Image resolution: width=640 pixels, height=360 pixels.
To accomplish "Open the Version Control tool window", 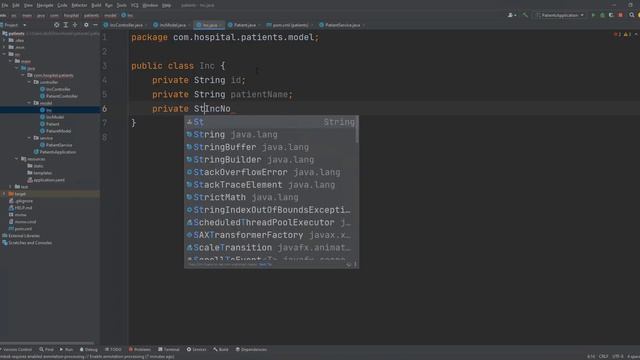I will 16,349.
